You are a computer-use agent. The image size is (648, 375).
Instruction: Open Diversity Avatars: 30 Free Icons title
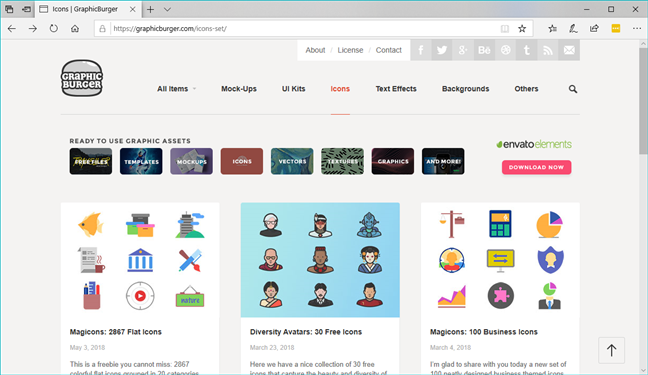[x=306, y=332]
